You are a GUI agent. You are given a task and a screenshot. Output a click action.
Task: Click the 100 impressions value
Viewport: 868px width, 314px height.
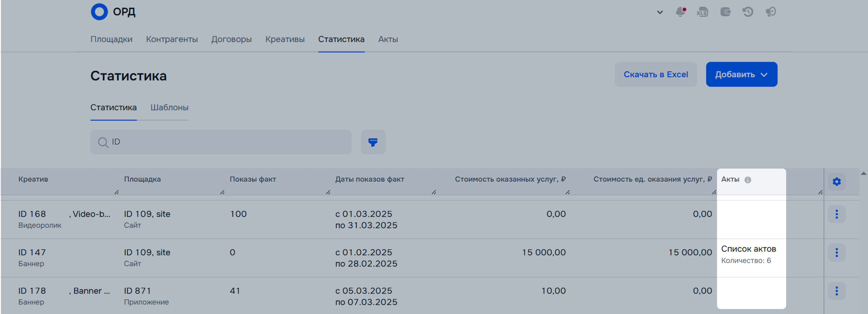(x=238, y=214)
